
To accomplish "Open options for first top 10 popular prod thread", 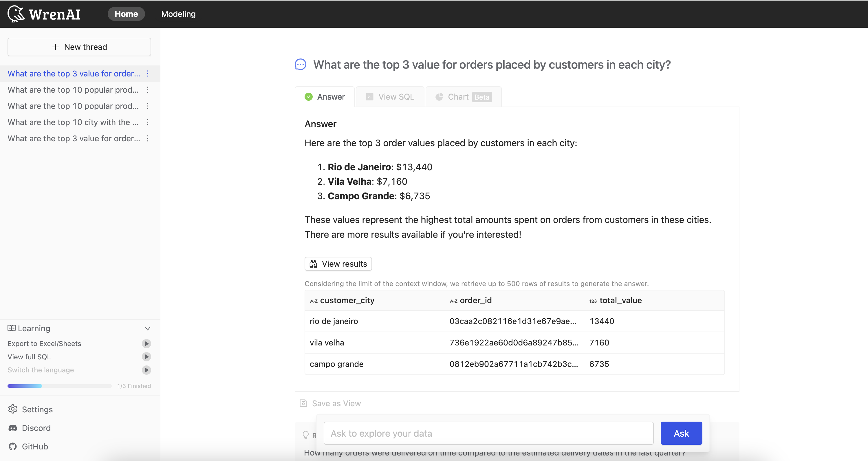I will click(x=148, y=90).
